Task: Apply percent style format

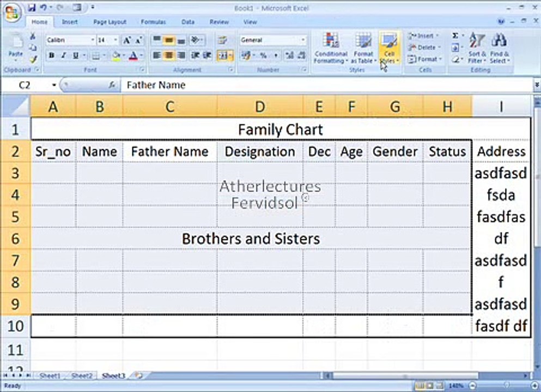Action: 263,56
